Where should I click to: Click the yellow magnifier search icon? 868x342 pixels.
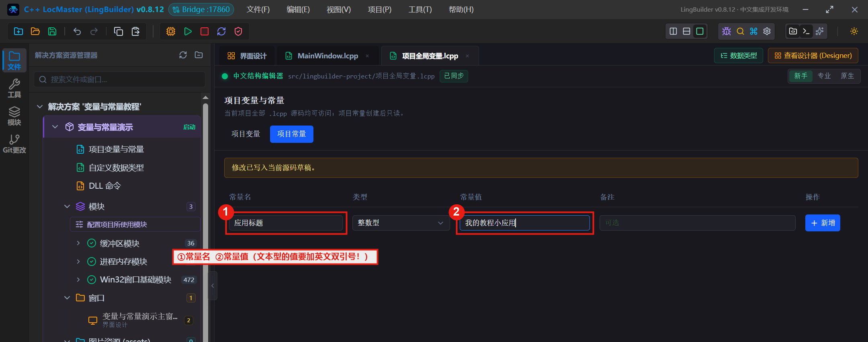tap(740, 31)
